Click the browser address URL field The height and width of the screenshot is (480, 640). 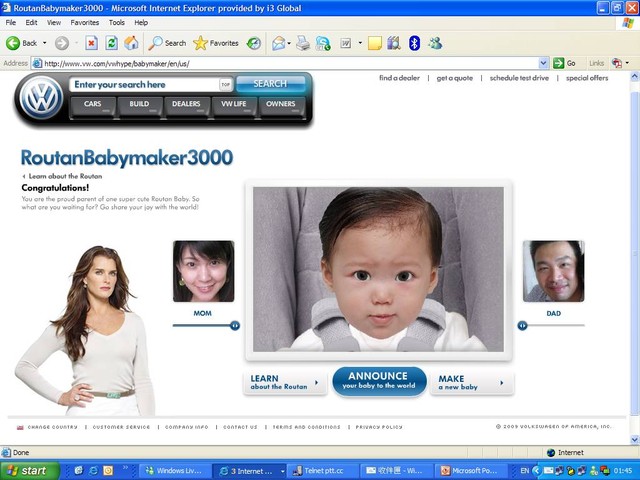[291, 63]
